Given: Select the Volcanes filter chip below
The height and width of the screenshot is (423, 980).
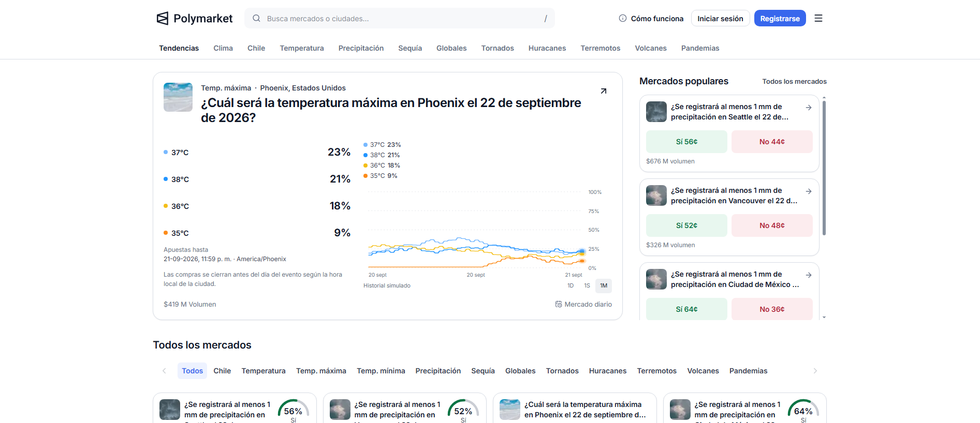Looking at the screenshot, I should [x=703, y=371].
